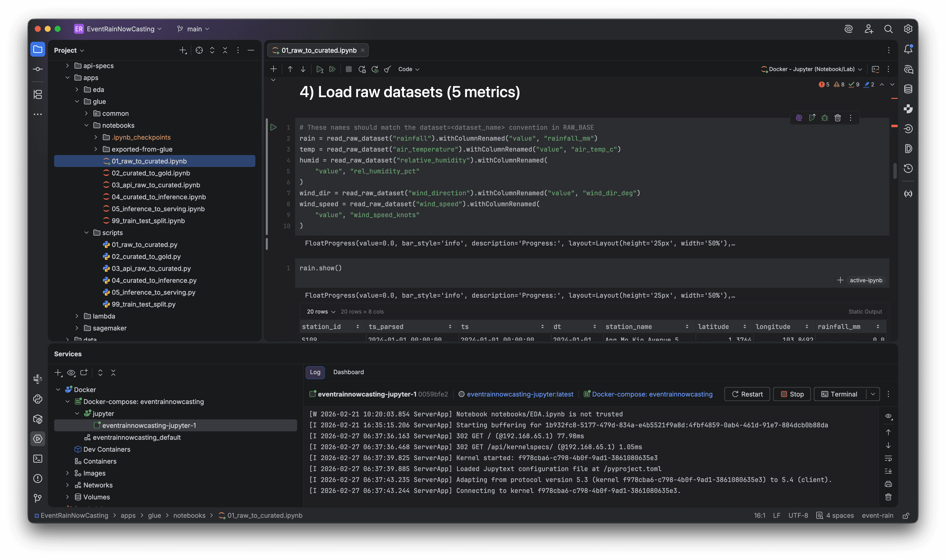Enable scroll to end in the log panel
This screenshot has width=946, height=560.
(x=889, y=471)
